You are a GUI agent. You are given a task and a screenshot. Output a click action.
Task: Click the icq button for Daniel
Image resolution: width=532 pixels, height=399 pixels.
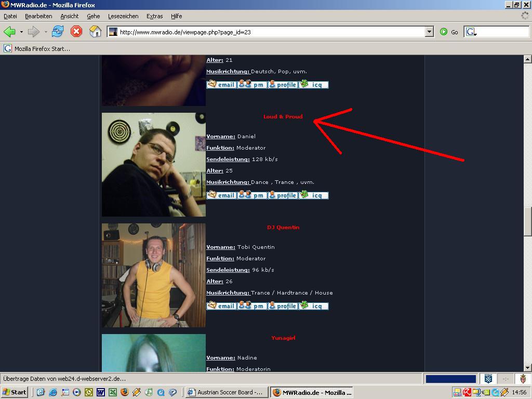[313, 195]
